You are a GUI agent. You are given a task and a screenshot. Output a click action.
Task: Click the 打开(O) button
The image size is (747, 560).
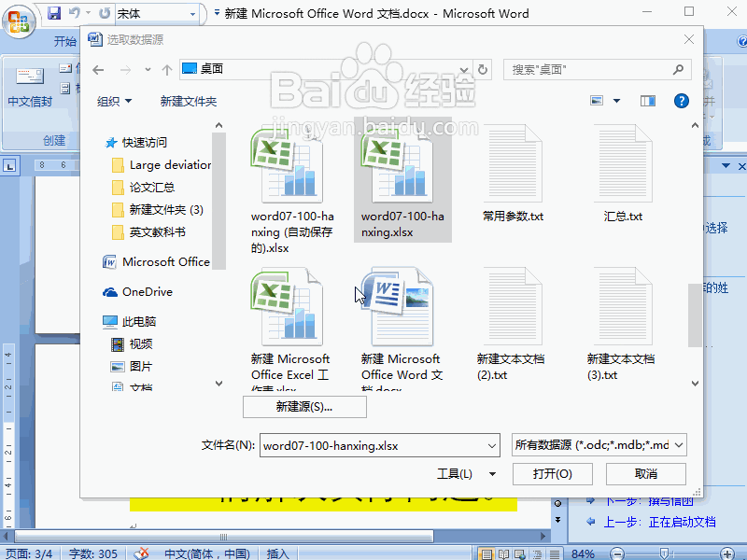[x=552, y=474]
